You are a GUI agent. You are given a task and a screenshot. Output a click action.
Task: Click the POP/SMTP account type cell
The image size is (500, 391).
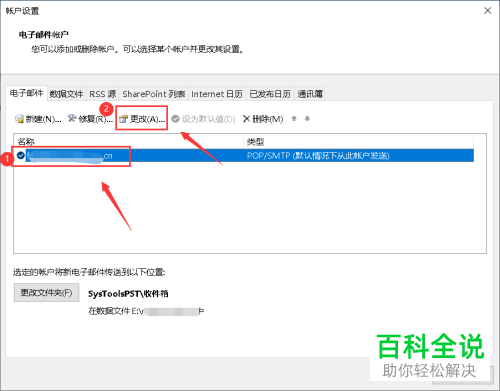tap(318, 156)
